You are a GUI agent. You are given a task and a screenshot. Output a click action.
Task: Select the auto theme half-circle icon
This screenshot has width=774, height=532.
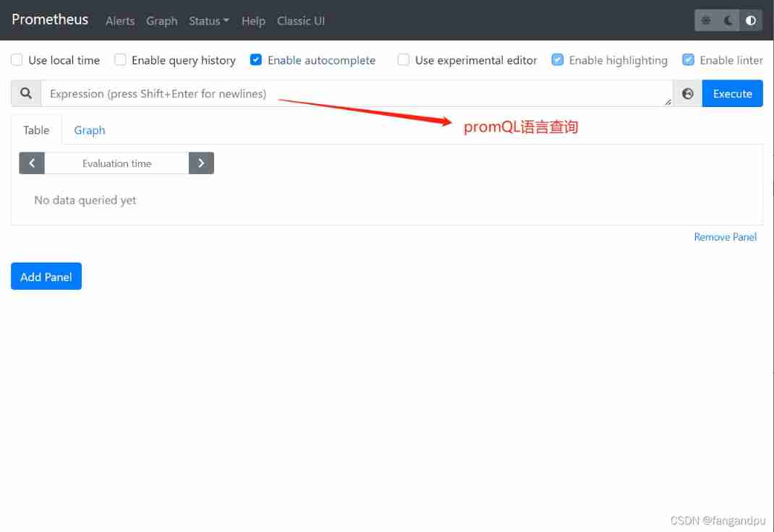click(751, 21)
